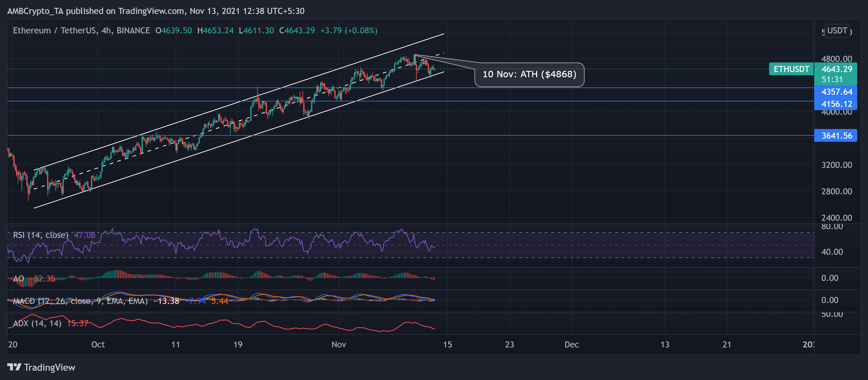Click the O4639.50 open value
Image resolution: width=868 pixels, height=380 pixels.
click(174, 31)
